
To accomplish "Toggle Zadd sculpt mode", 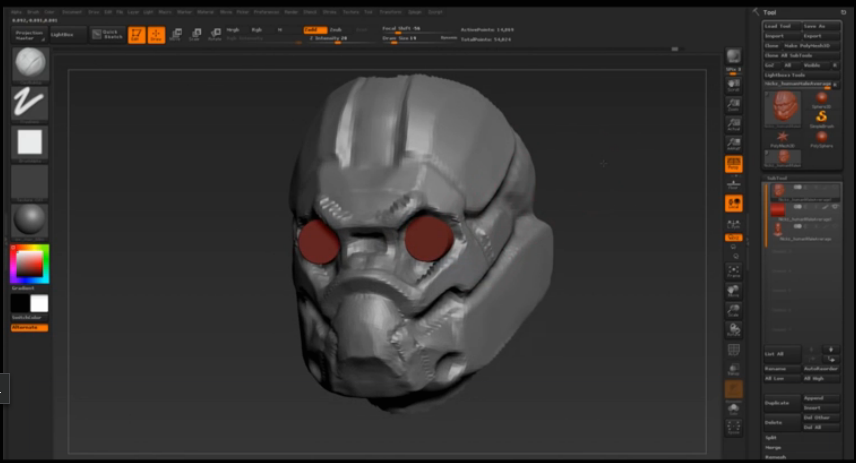I will click(314, 30).
